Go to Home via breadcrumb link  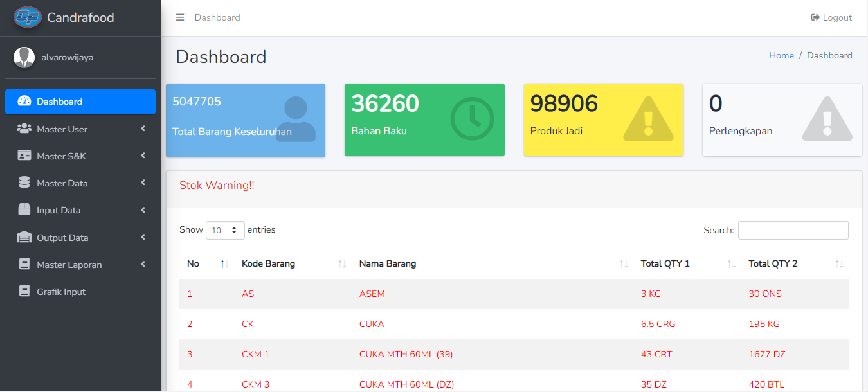coord(781,55)
